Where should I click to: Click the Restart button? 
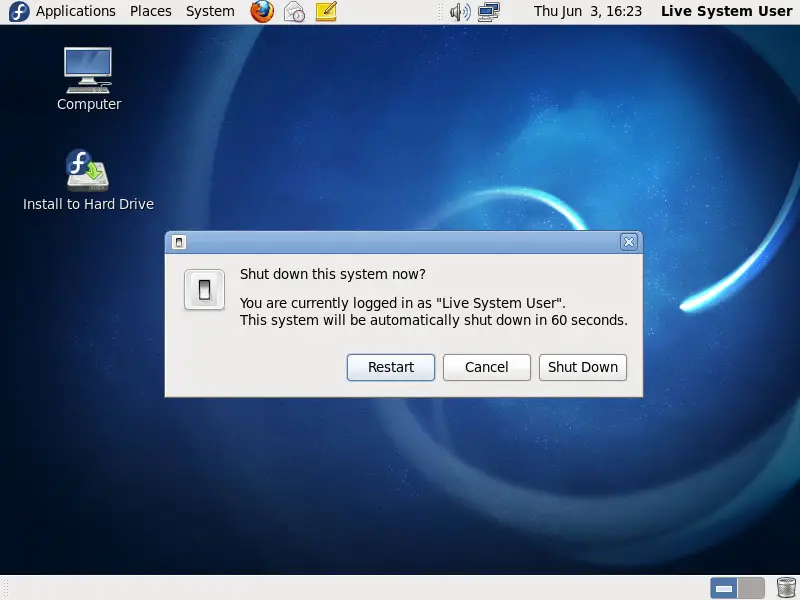point(391,367)
